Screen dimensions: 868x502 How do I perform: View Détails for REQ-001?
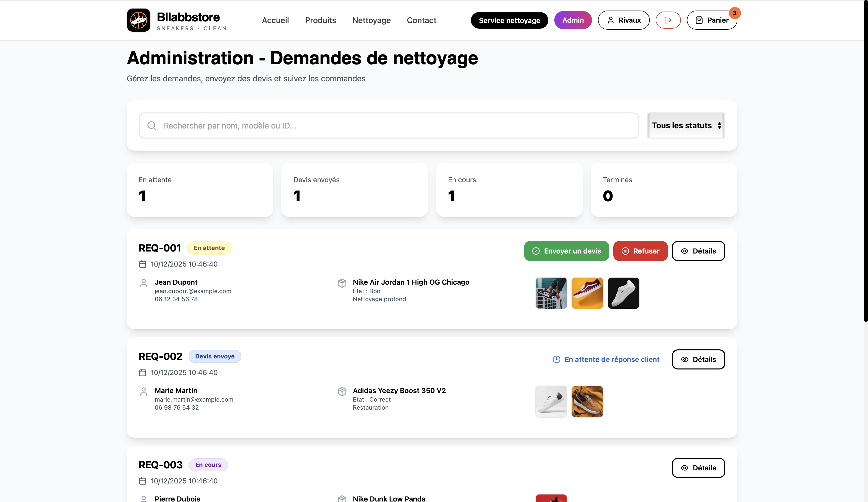[x=698, y=251]
